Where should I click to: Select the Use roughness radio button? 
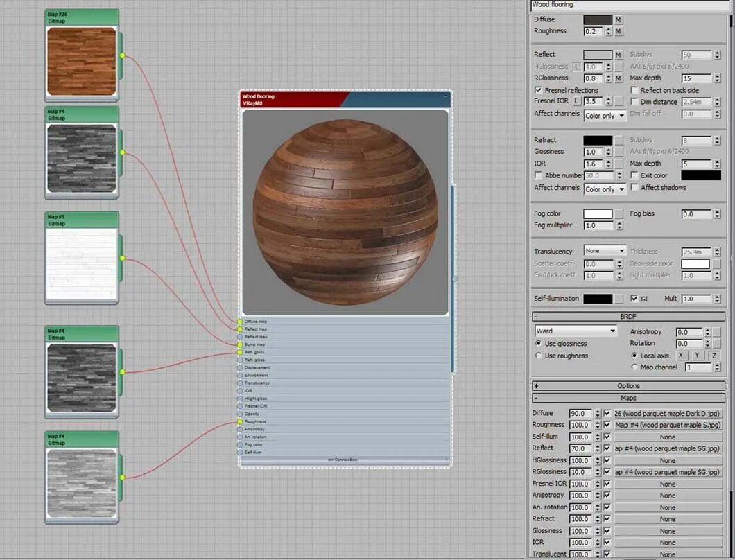tap(539, 356)
